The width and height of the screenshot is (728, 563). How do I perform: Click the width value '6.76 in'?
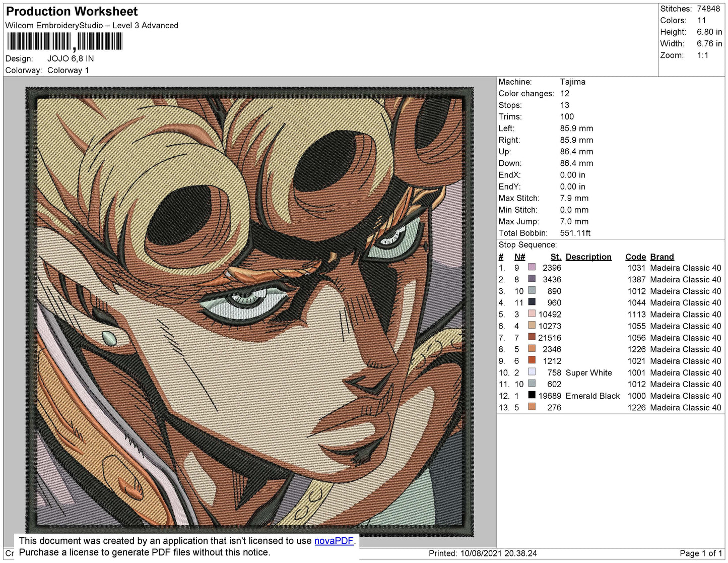tap(709, 44)
